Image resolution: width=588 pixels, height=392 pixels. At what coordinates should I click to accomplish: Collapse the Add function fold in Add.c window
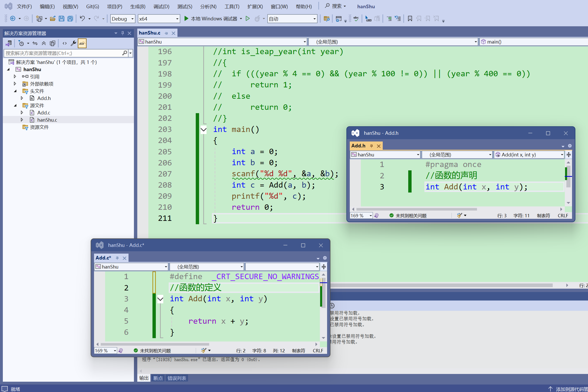point(160,299)
